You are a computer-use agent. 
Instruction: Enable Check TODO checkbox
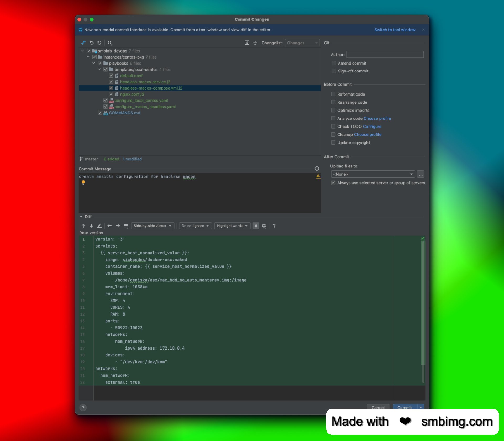click(x=333, y=126)
